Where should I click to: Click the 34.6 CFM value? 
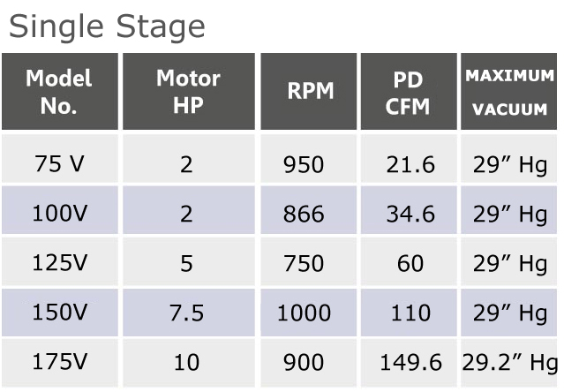[410, 214]
